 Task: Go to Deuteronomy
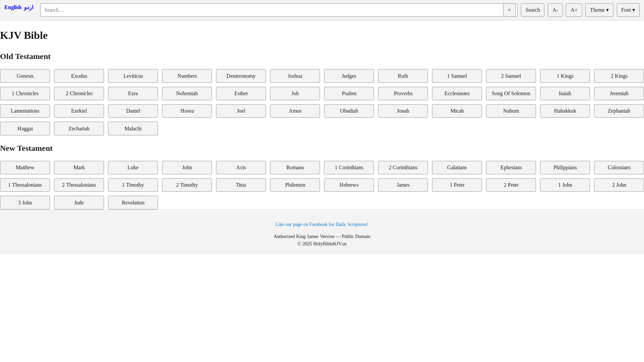pyautogui.click(x=241, y=76)
